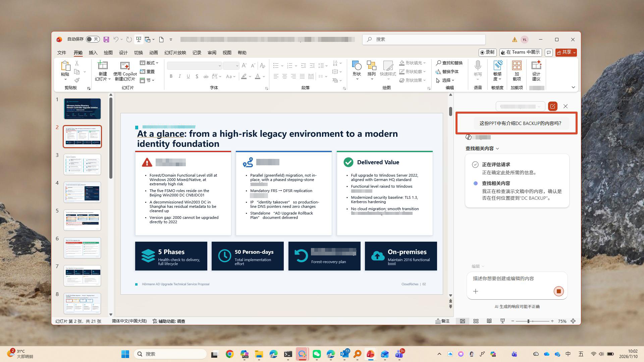
Task: Switch to the Transitions tab
Action: coord(138,53)
